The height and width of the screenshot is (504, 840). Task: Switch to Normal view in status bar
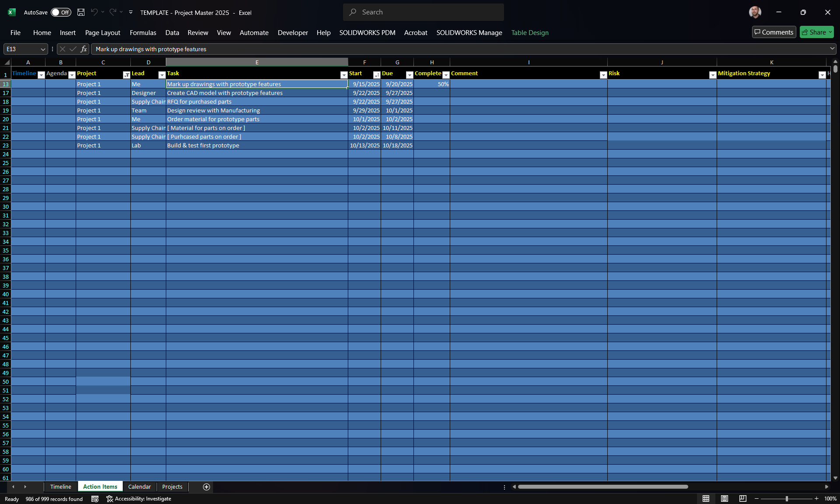706,499
